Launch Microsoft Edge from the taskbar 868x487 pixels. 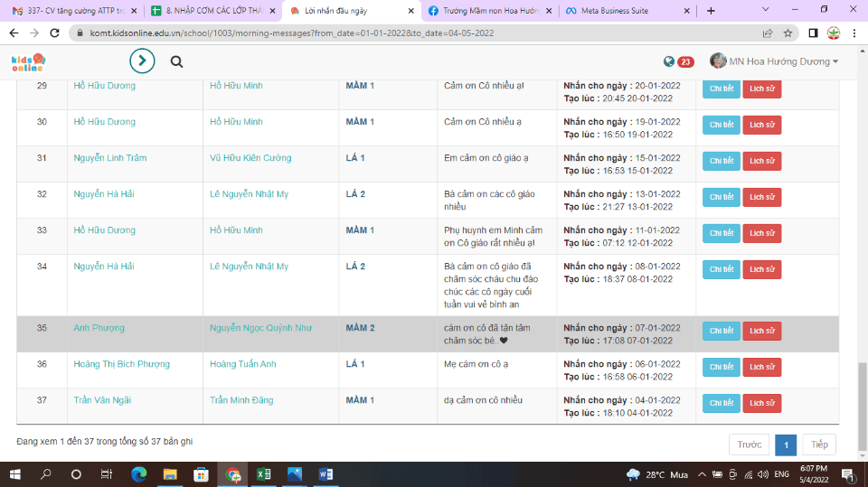pos(138,473)
